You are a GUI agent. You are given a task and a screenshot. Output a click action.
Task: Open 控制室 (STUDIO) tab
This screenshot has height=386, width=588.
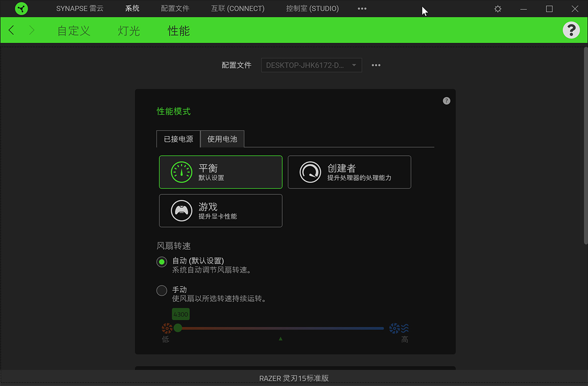click(x=312, y=9)
